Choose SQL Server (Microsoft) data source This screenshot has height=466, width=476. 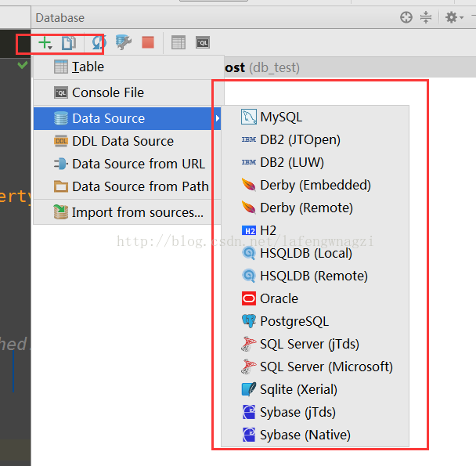[x=315, y=367]
